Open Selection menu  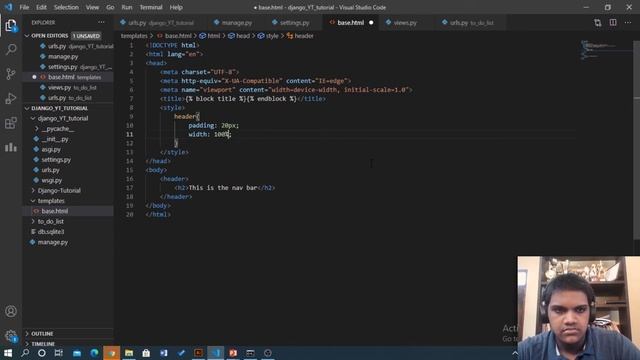pos(66,7)
